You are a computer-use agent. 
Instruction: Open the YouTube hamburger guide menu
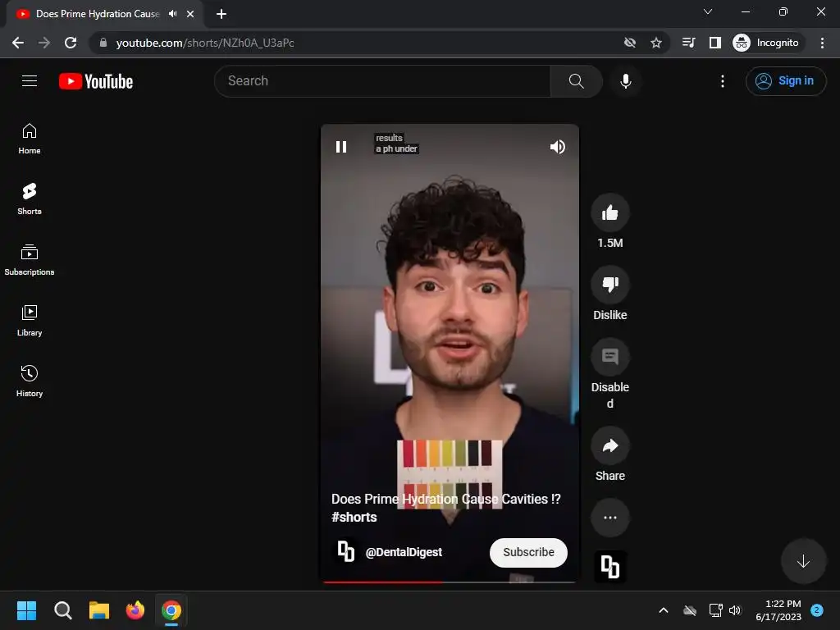tap(30, 81)
